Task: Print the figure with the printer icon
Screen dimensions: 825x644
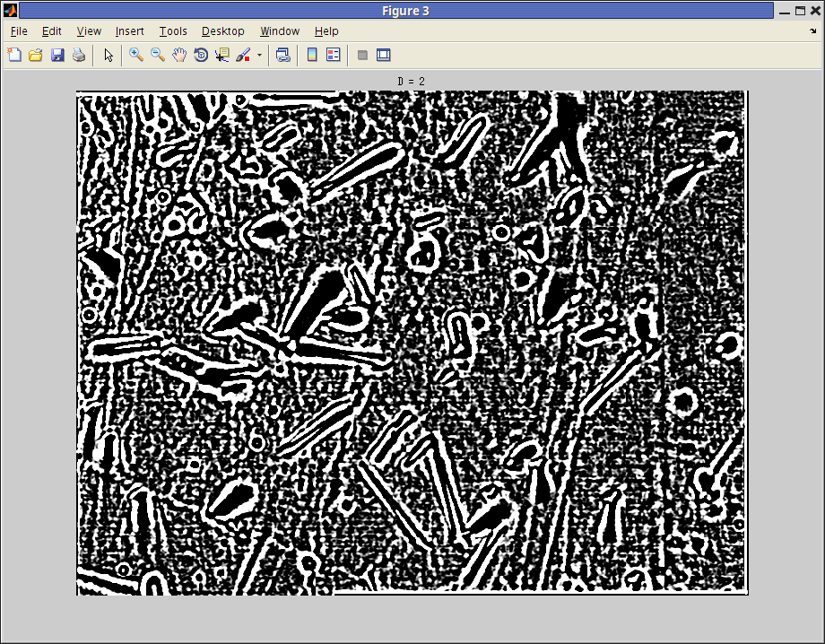Action: [79, 55]
